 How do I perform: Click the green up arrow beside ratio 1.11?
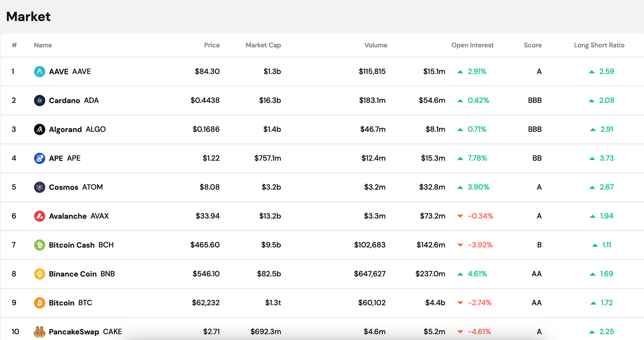click(x=595, y=245)
